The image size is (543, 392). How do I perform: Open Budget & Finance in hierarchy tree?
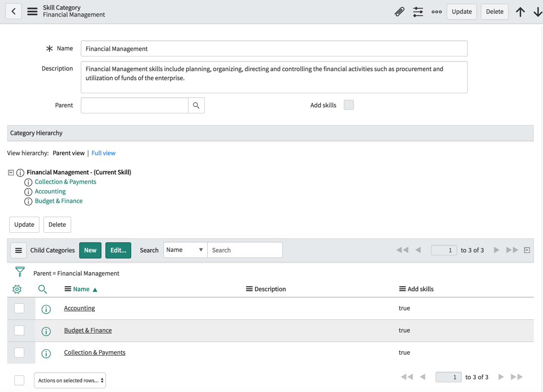58,202
